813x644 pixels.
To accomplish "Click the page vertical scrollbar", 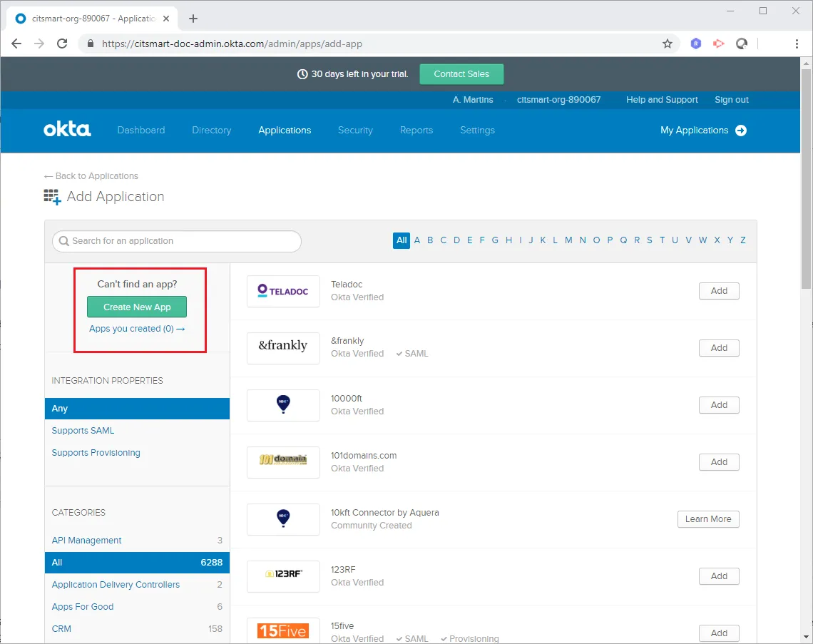I will [x=806, y=178].
